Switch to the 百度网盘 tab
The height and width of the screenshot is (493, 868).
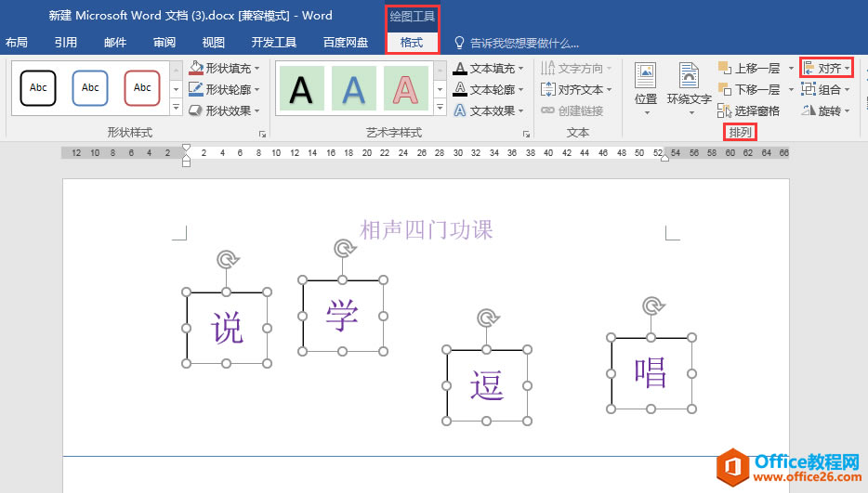point(346,43)
